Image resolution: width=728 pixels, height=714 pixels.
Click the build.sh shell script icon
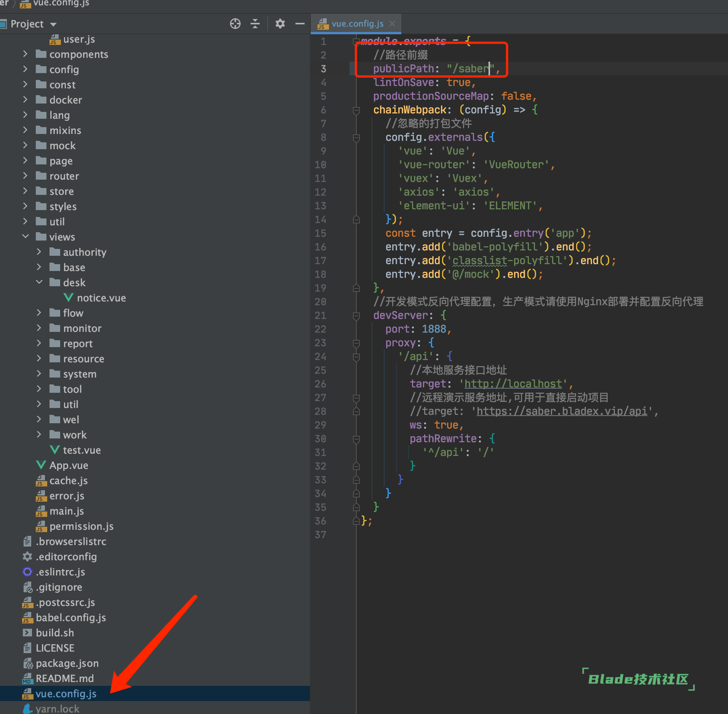click(27, 633)
